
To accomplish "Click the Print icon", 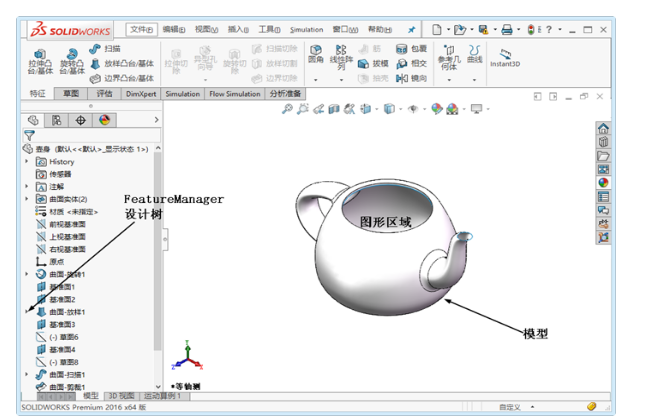I will 507,30.
